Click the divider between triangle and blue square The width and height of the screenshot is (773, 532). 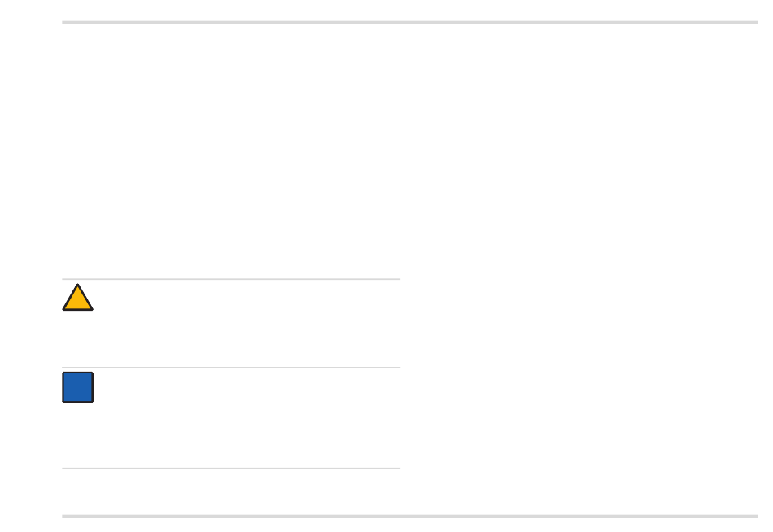[231, 368]
